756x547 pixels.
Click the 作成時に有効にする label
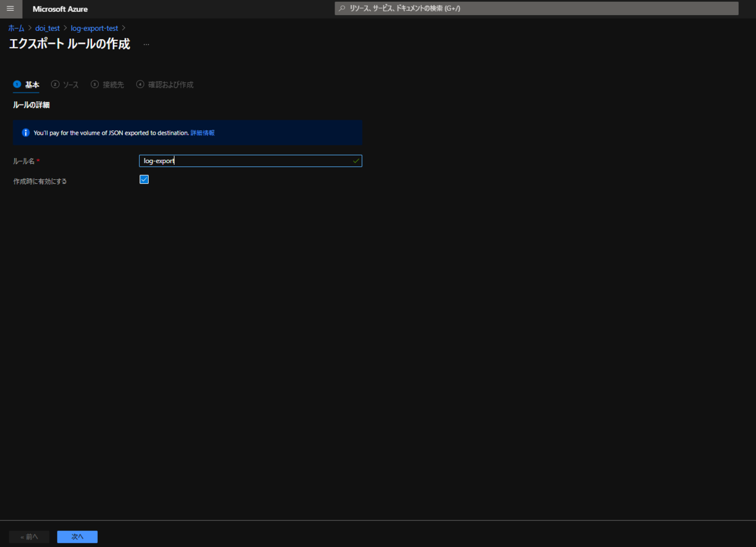pos(40,181)
